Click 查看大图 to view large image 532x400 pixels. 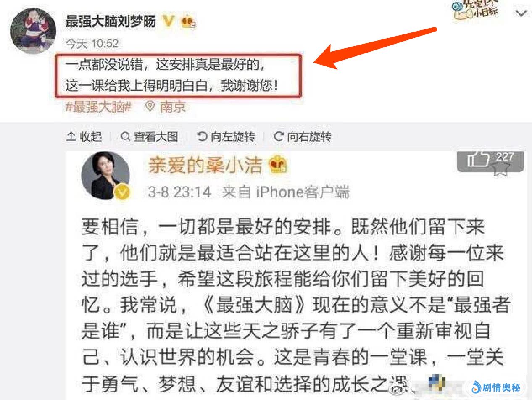[149, 137]
